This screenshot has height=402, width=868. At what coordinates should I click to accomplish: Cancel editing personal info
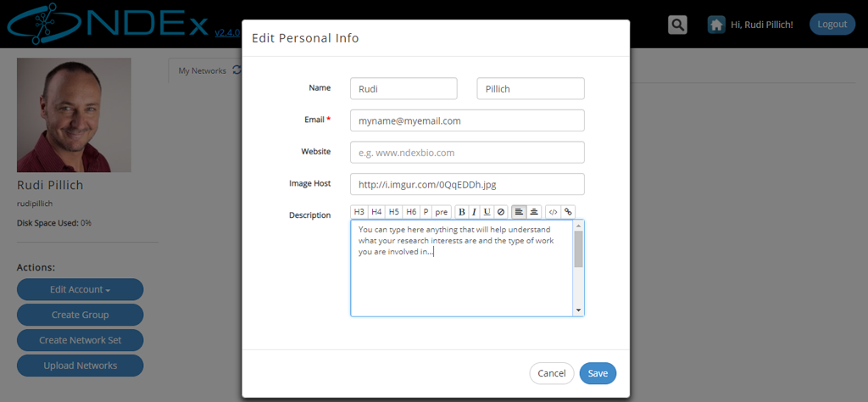552,373
